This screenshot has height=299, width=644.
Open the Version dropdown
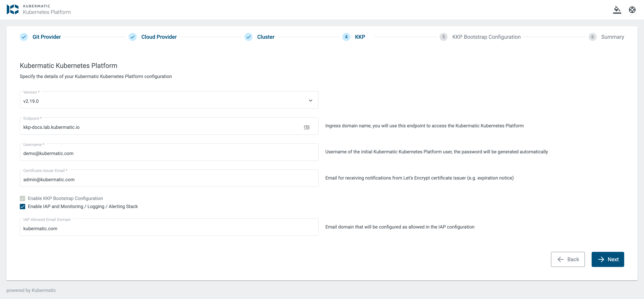tap(165, 101)
